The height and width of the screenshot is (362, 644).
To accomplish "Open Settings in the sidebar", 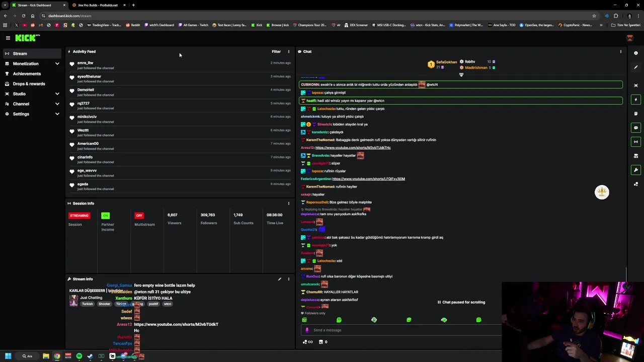I will point(32,114).
